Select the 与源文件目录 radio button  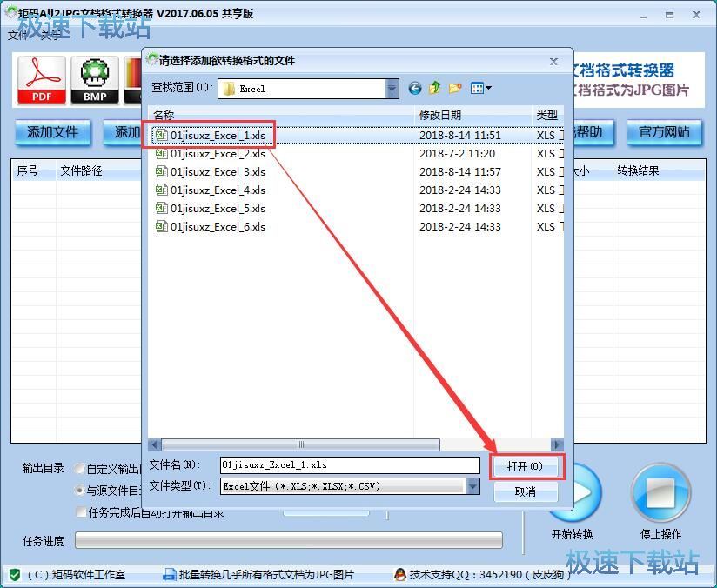click(79, 488)
